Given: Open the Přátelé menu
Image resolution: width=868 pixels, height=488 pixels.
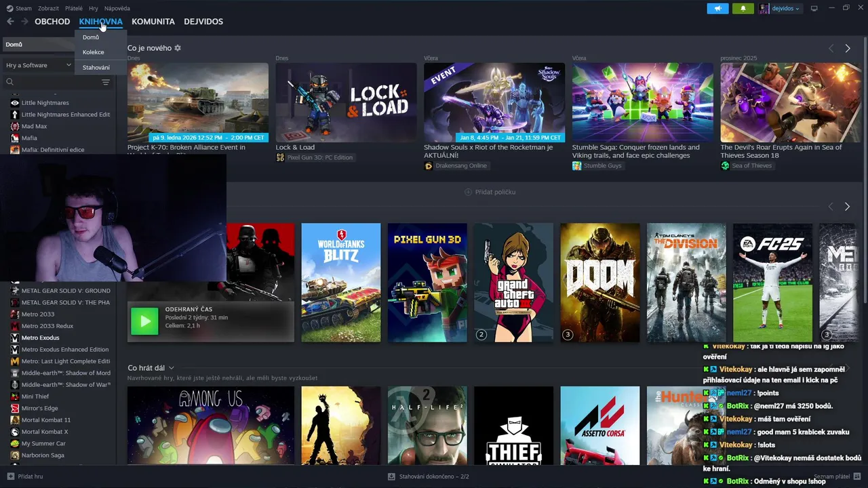Looking at the screenshot, I should [x=74, y=8].
